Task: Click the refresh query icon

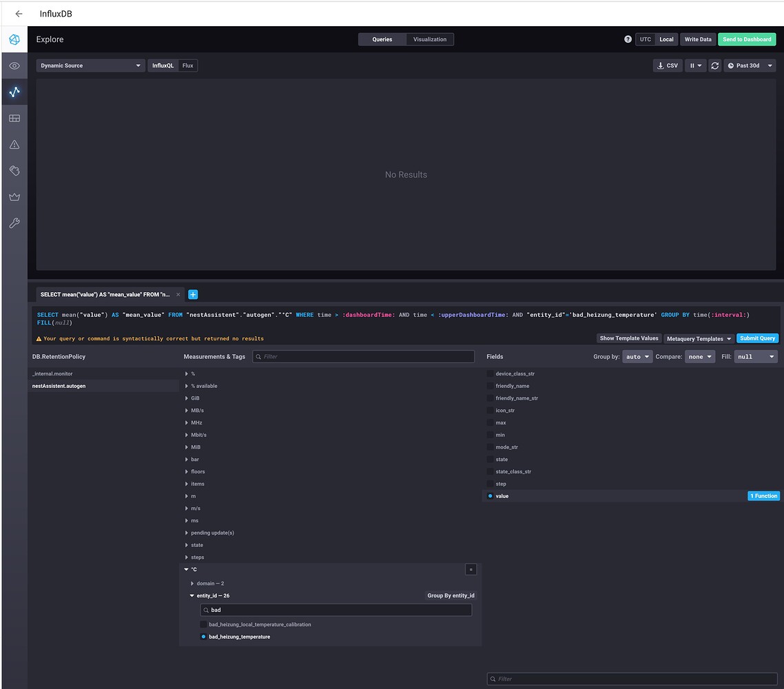Action: point(716,65)
